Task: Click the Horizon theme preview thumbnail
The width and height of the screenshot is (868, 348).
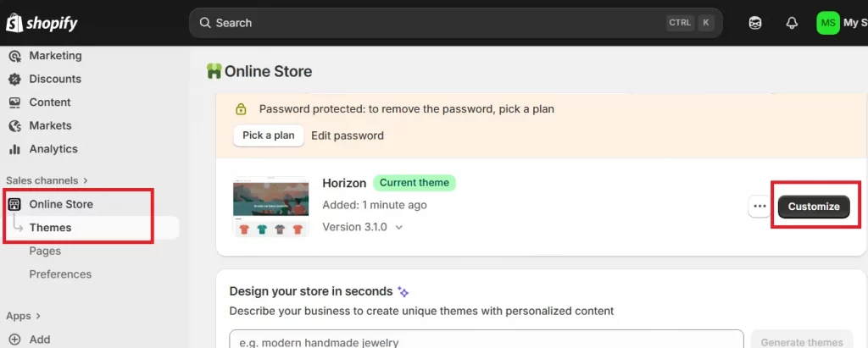Action: pos(270,206)
